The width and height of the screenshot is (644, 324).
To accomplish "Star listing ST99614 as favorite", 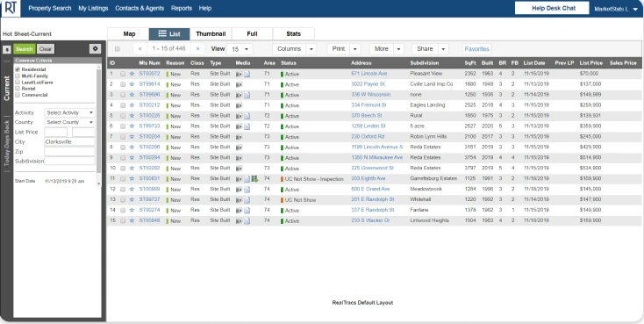I will (x=132, y=84).
